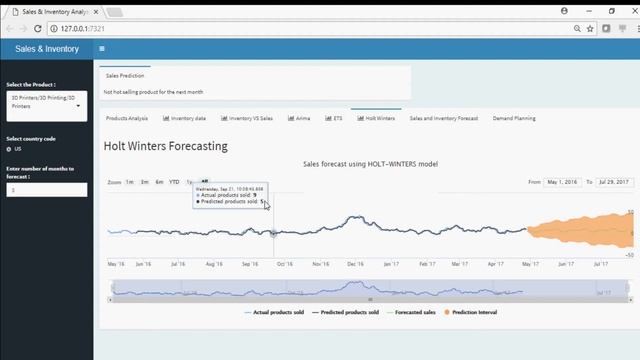Click the To date field Jul 29, 2017

[614, 182]
